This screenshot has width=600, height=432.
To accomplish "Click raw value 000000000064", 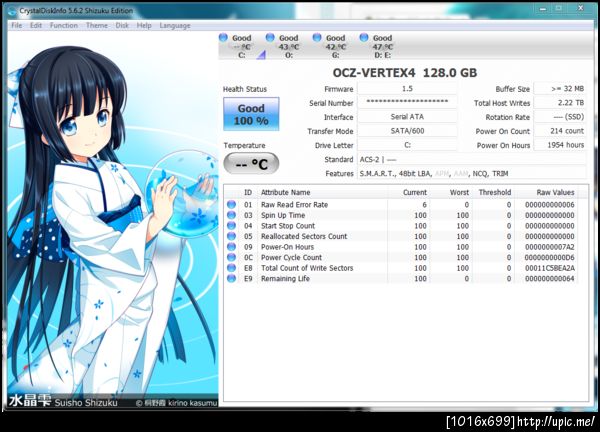I will coord(549,279).
